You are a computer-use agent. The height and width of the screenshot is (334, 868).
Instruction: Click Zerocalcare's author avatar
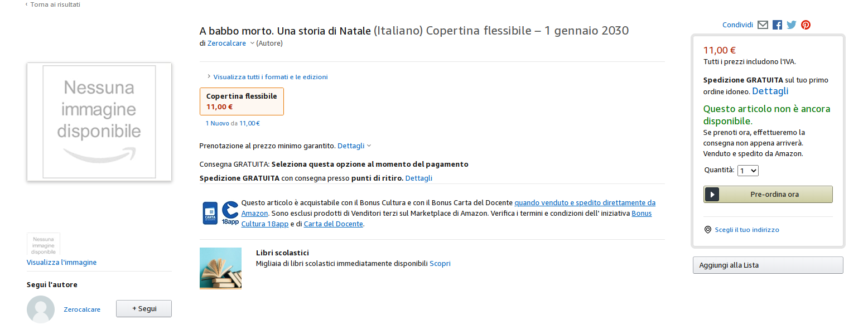(x=41, y=309)
